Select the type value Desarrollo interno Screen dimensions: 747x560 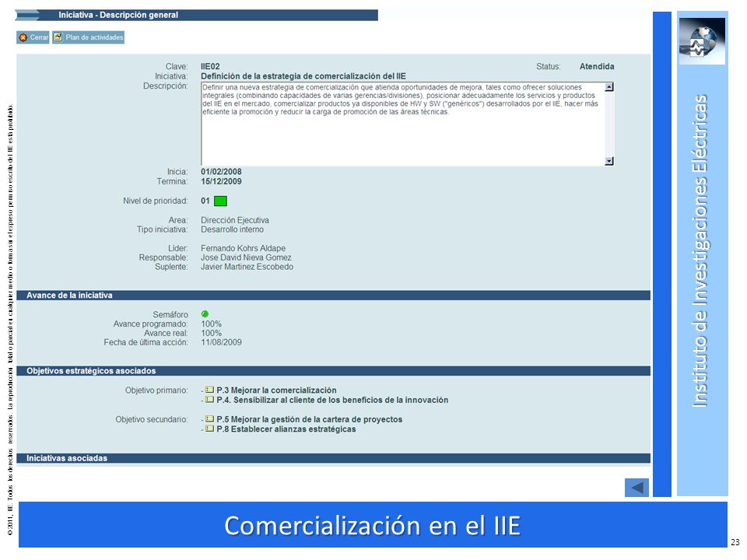232,229
